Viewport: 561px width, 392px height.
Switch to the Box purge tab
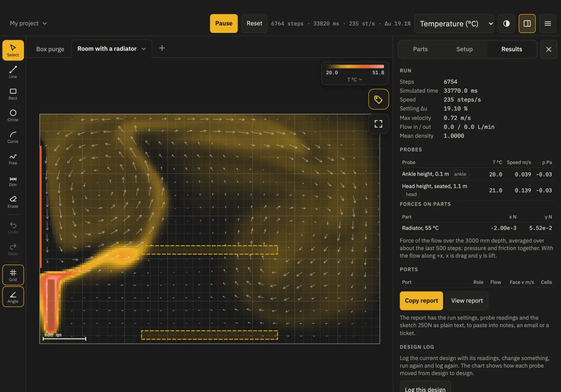tap(50, 49)
